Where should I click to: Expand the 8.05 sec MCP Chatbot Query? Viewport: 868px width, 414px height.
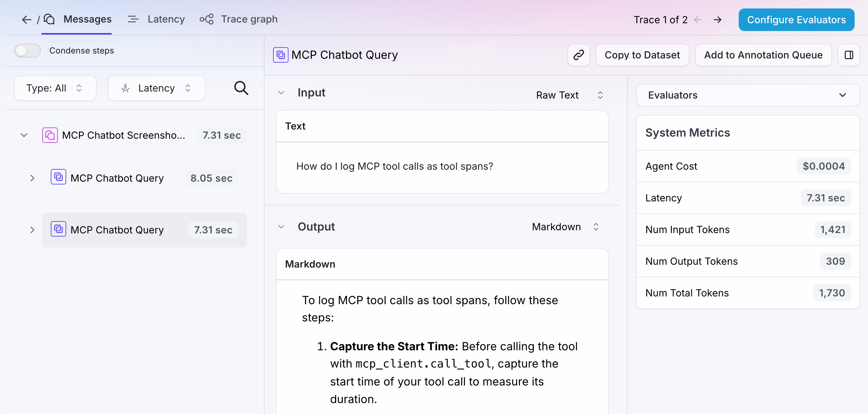tap(32, 178)
